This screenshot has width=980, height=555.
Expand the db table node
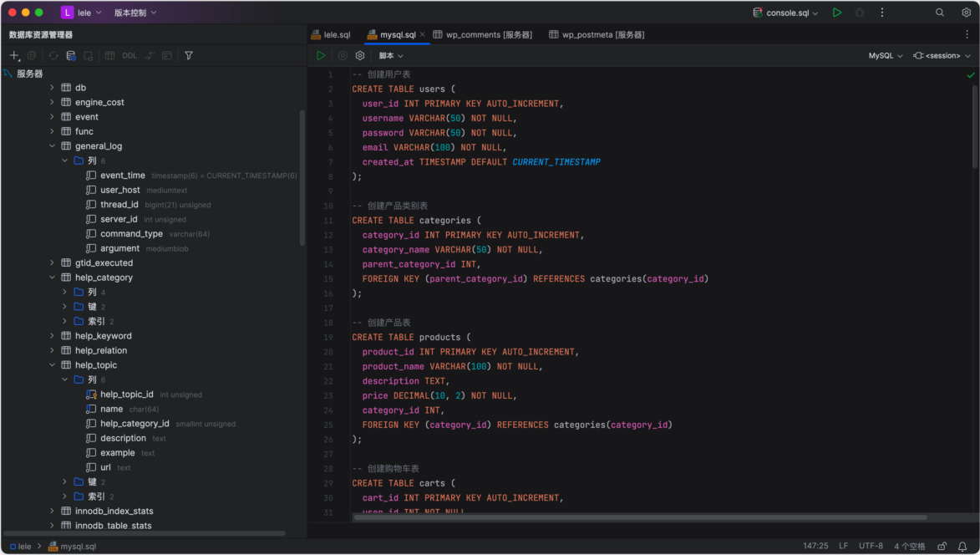53,88
